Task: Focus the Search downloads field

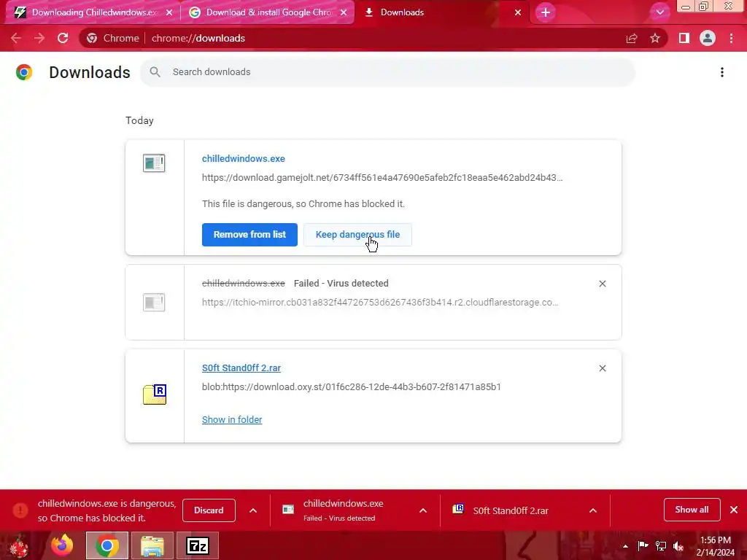Action: pos(387,72)
